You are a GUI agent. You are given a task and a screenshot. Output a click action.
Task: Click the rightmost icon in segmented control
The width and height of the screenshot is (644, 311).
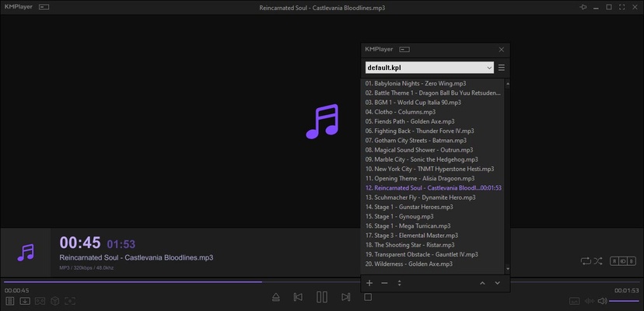(x=632, y=261)
